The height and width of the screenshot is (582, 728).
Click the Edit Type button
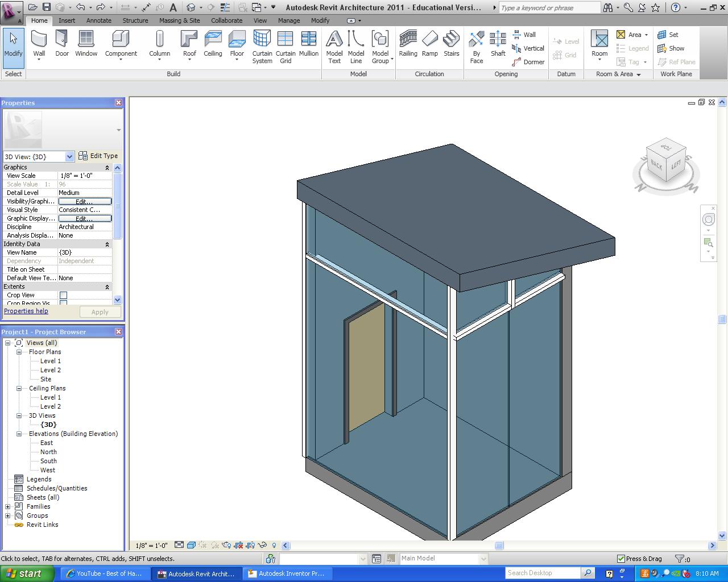tap(98, 156)
